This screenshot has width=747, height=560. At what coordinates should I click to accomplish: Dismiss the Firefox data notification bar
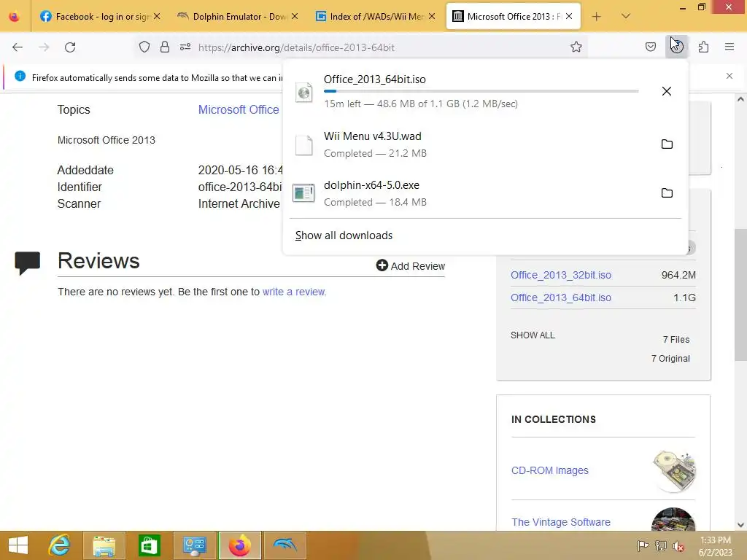729,76
